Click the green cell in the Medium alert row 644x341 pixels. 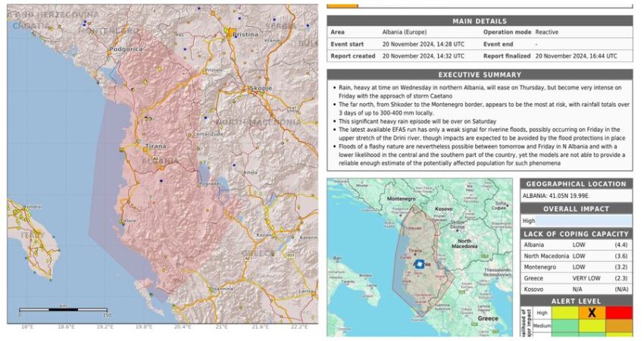[564, 327]
